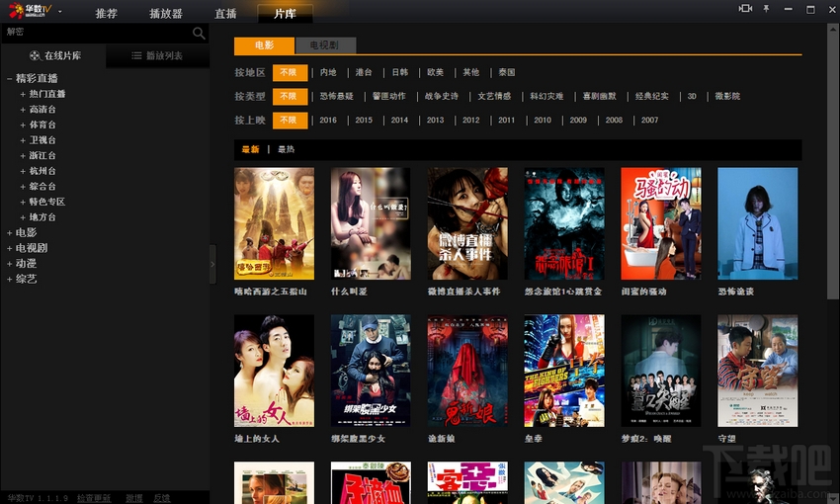Click the 梦痕2：唤醒 title link
Screen dimensions: 840x504
pyautogui.click(x=646, y=439)
